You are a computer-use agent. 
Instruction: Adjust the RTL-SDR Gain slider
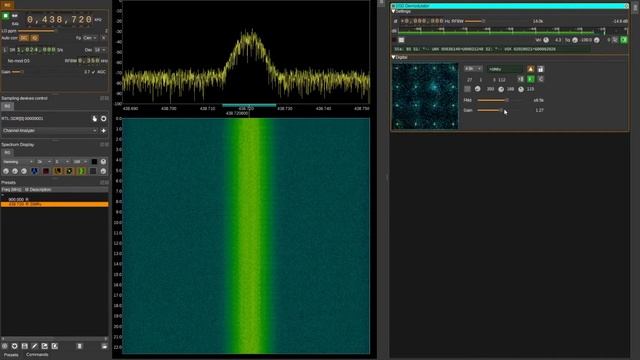[18, 72]
